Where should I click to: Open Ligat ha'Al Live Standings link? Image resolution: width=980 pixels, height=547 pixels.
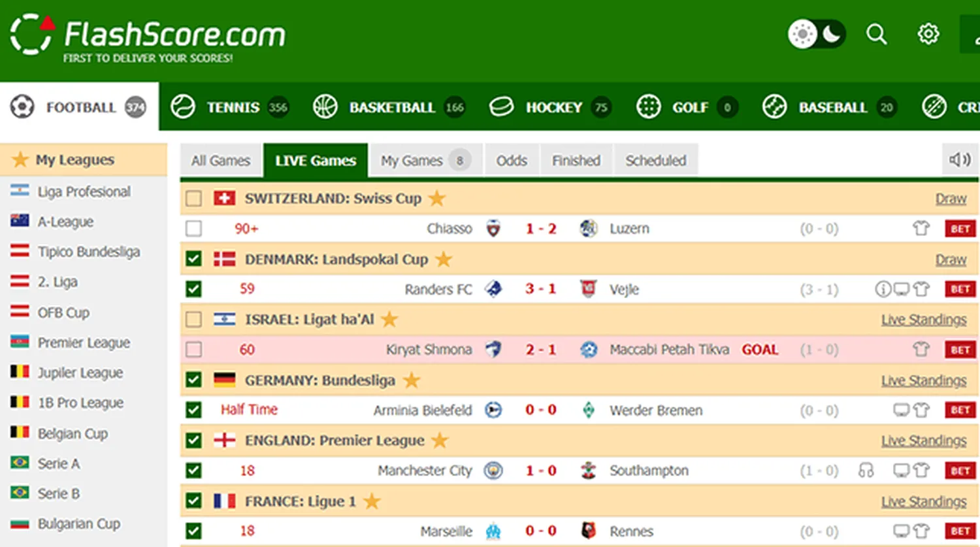(924, 320)
